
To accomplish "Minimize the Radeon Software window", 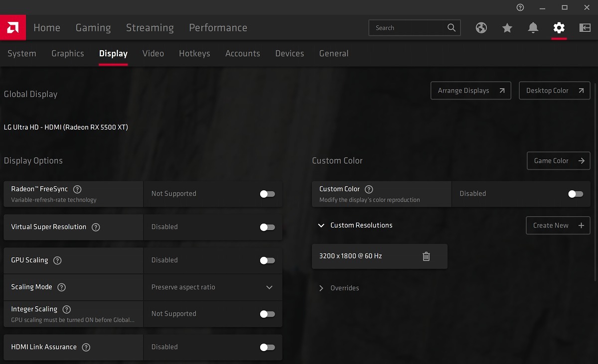I will pos(543,7).
